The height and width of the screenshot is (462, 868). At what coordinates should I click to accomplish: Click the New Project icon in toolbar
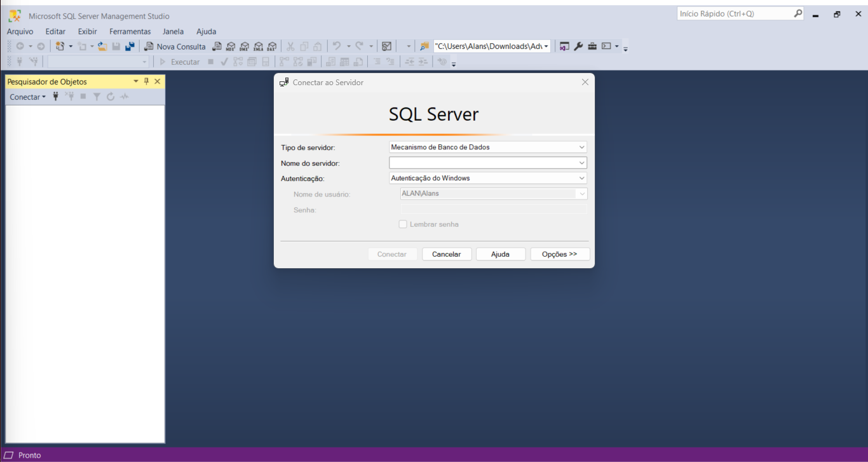60,46
